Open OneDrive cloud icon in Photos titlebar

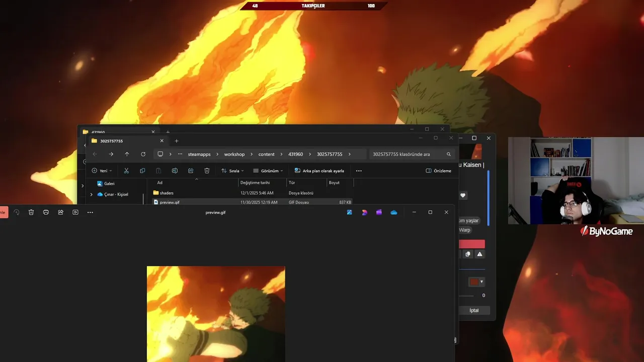(394, 212)
